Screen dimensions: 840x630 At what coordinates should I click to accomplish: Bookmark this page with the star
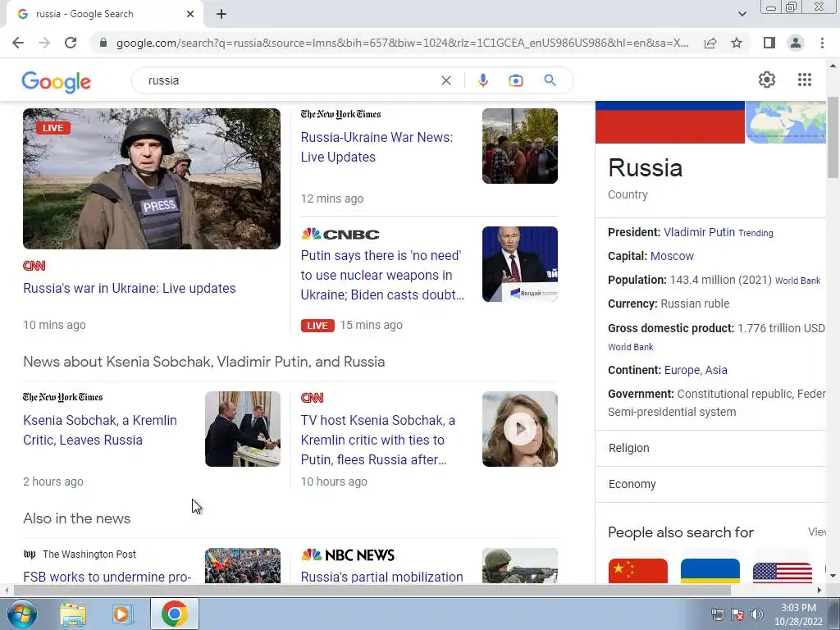(x=737, y=43)
